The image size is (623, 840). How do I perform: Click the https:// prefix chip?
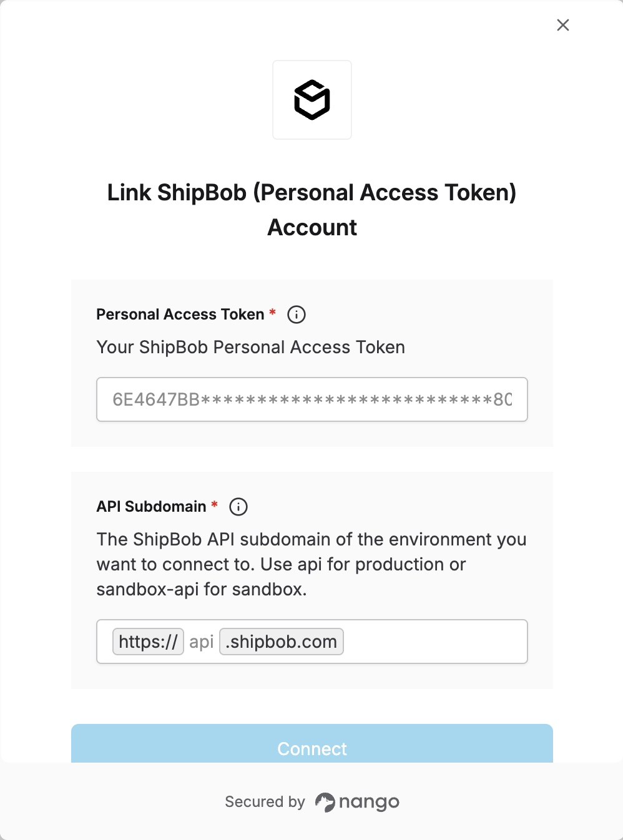148,642
